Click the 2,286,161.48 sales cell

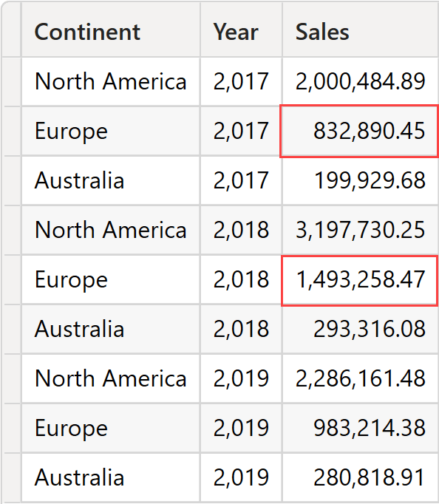[x=361, y=378]
